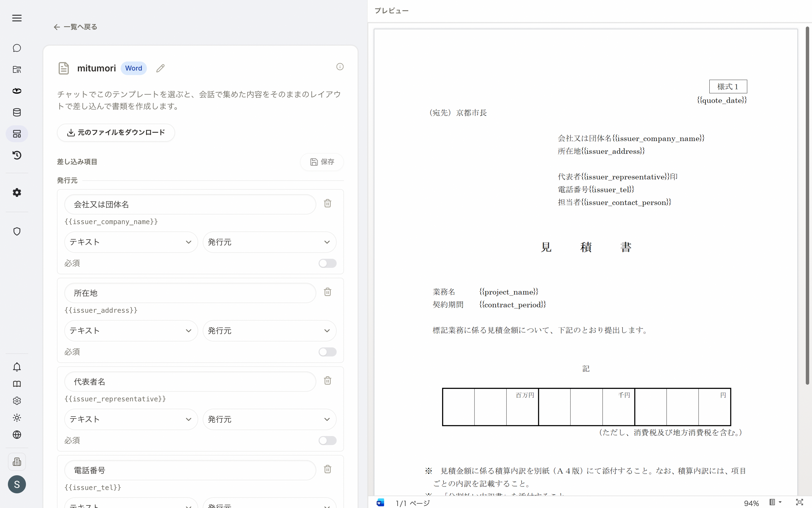The height and width of the screenshot is (508, 812).
Task: Click the info circle icon in template card
Action: pos(340,67)
